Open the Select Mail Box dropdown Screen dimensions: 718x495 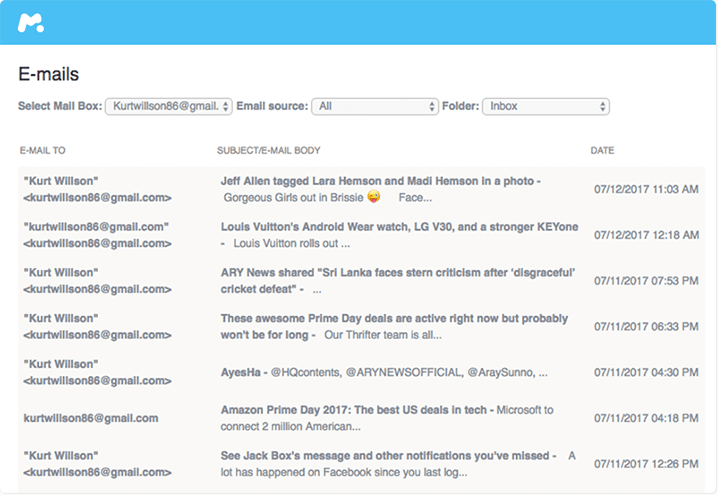[169, 106]
